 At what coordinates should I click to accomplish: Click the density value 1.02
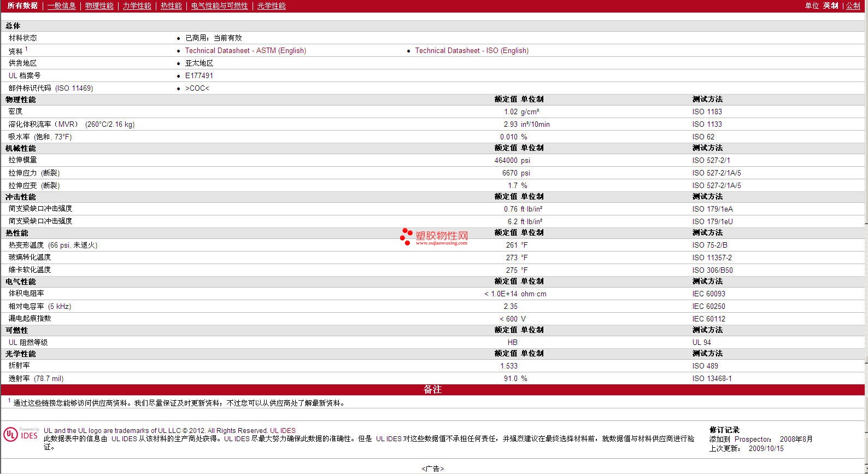(x=511, y=112)
